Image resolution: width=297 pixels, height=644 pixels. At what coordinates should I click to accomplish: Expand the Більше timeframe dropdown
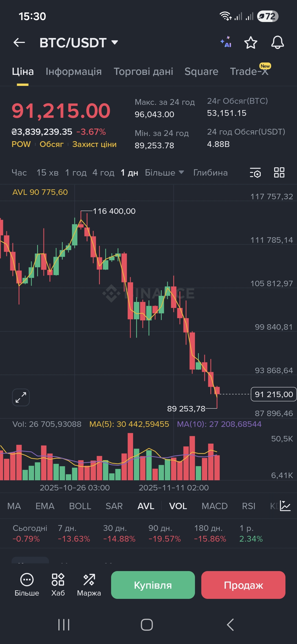164,173
